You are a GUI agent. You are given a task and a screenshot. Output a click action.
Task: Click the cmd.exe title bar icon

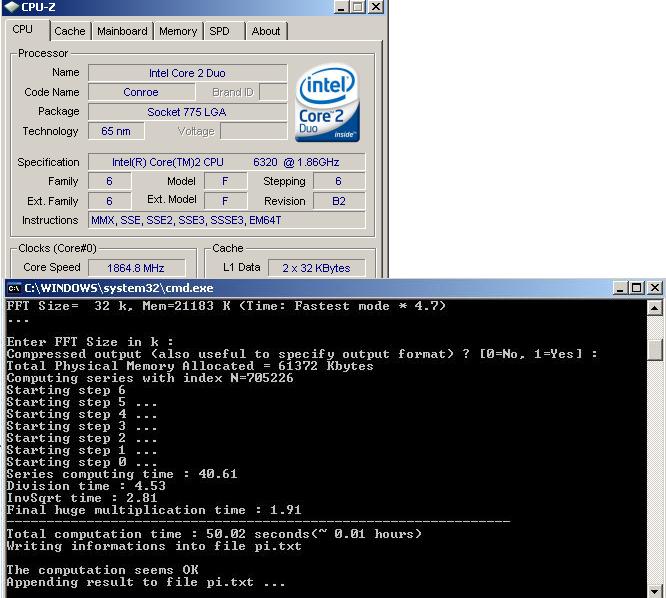[x=14, y=288]
